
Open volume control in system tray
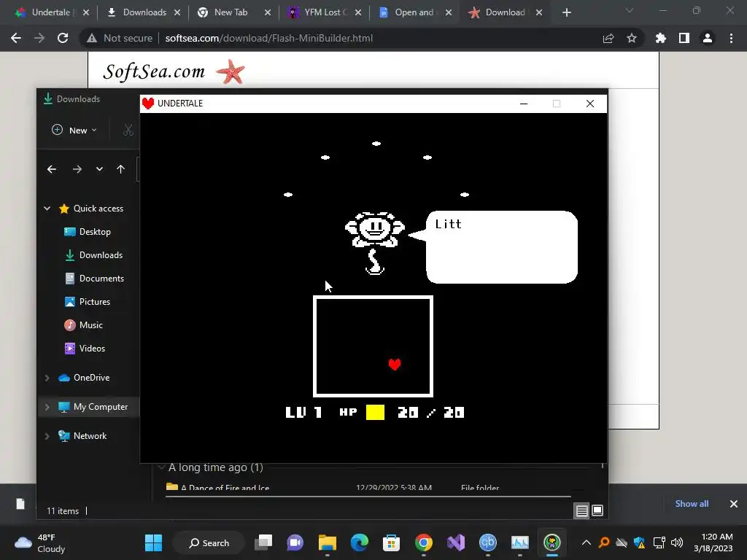tap(676, 542)
